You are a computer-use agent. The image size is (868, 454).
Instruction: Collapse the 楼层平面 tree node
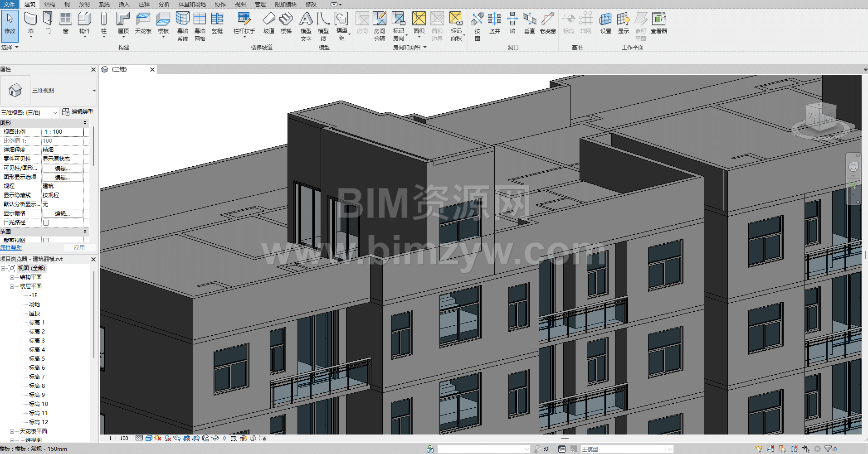pos(12,286)
